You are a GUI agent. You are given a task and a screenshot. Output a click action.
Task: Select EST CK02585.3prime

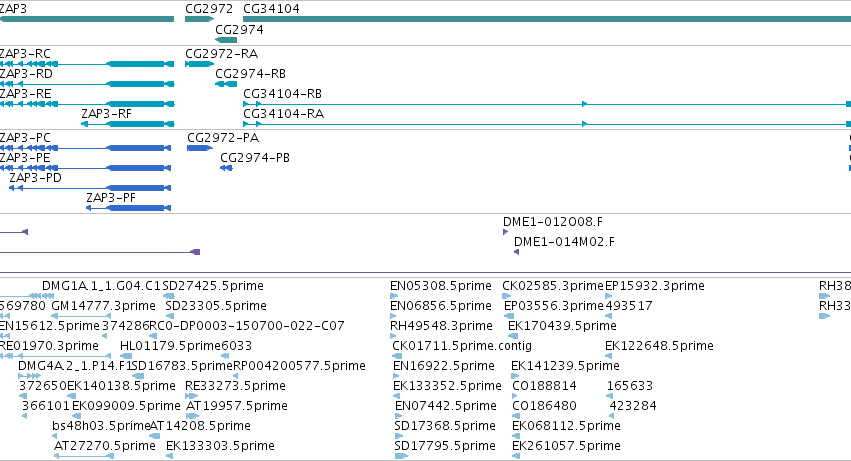coord(506,296)
